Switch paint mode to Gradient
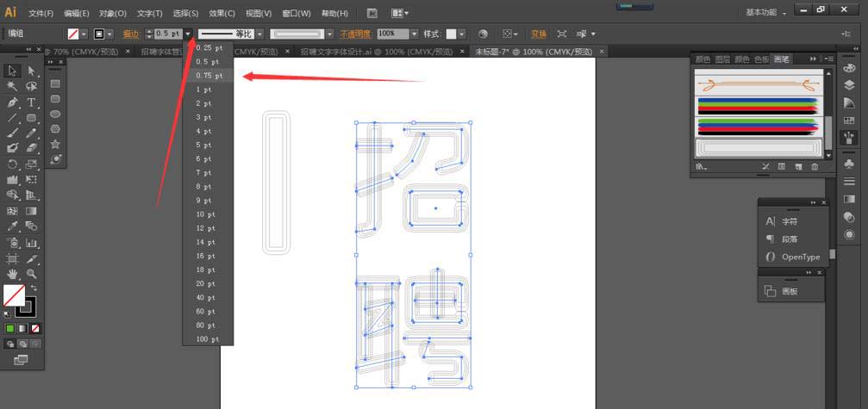The height and width of the screenshot is (409, 868). pos(22,328)
